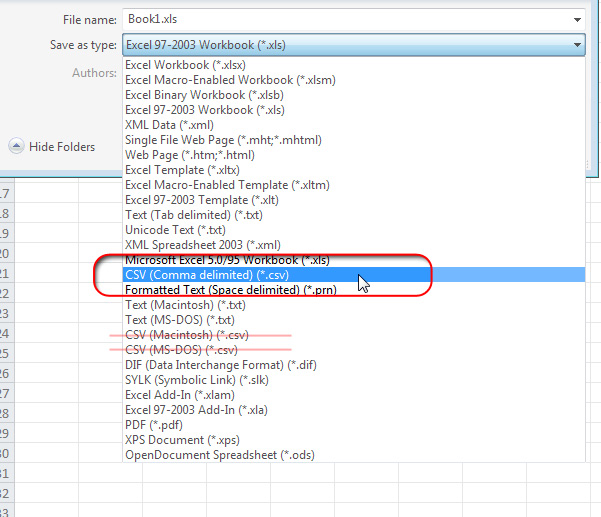601x517 pixels.
Task: Select Excel Macro-Enabled Template (*.xltm)
Action: pos(353,185)
